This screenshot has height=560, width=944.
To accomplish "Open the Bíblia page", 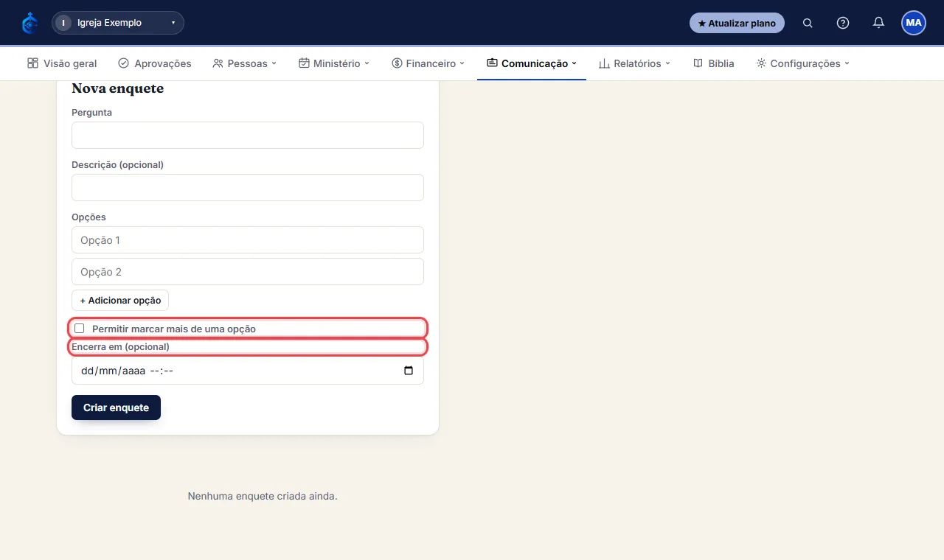I will pos(714,63).
